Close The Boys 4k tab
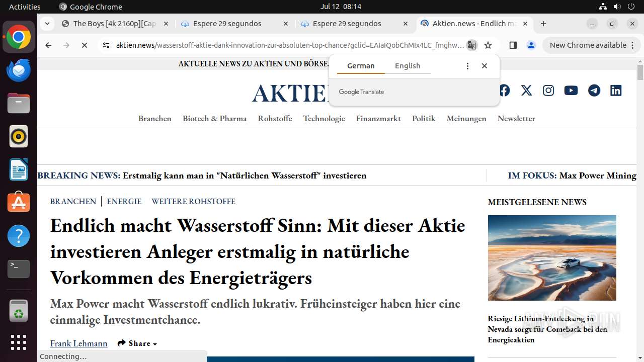The width and height of the screenshot is (644, 362). [x=166, y=24]
